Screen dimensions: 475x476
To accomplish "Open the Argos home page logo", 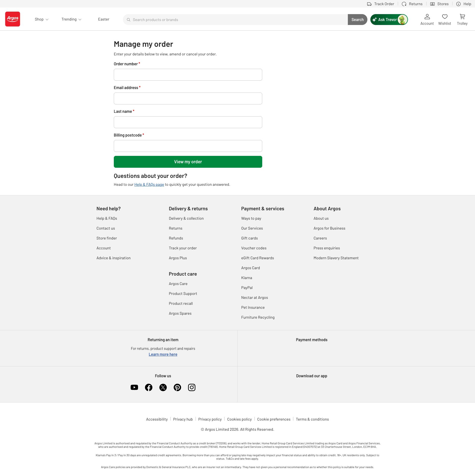I will [12, 19].
